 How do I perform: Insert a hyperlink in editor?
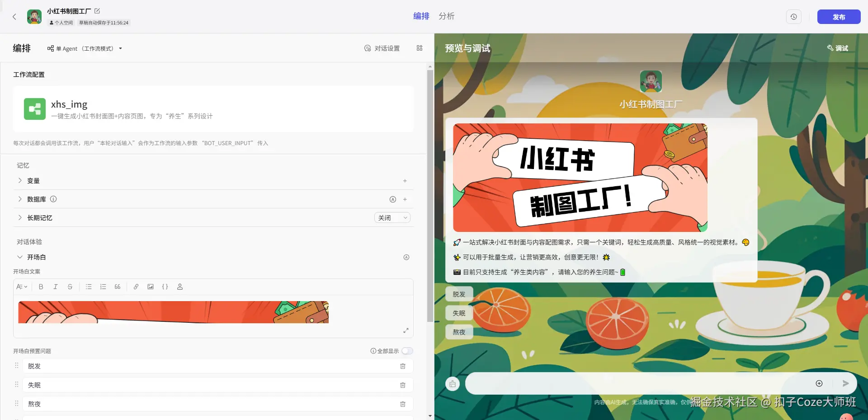click(136, 287)
